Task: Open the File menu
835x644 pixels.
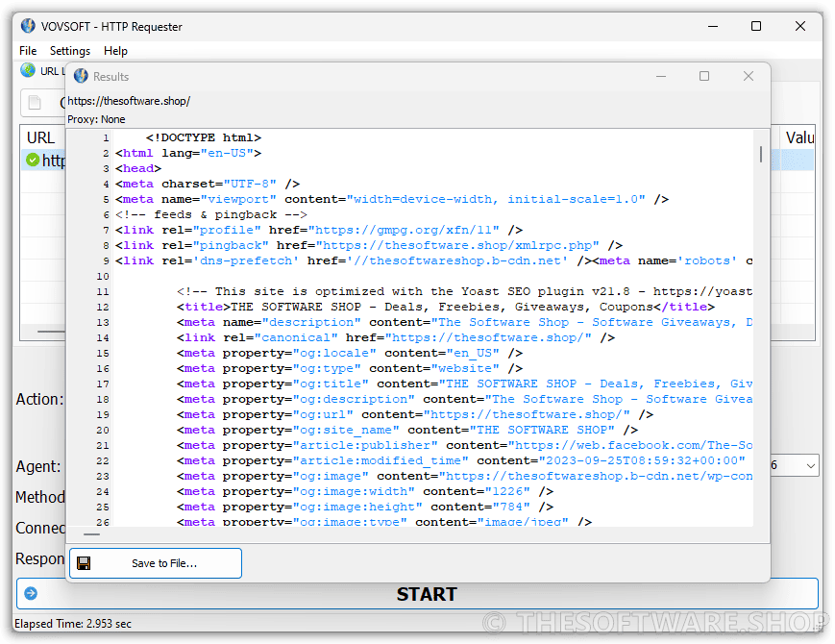Action: [28, 51]
